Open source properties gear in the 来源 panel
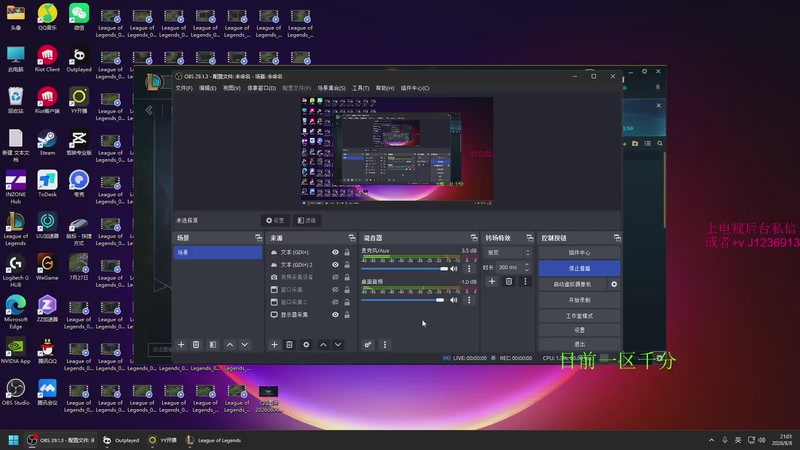800x450 pixels. (x=306, y=345)
